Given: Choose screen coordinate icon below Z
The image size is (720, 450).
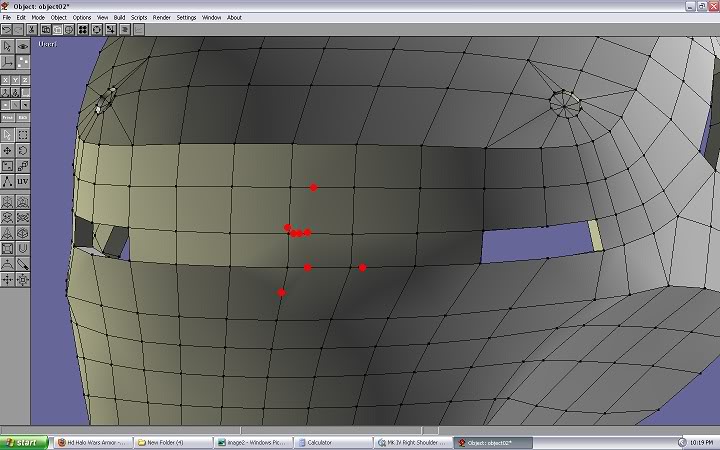Looking at the screenshot, I should pyautogui.click(x=25, y=92).
